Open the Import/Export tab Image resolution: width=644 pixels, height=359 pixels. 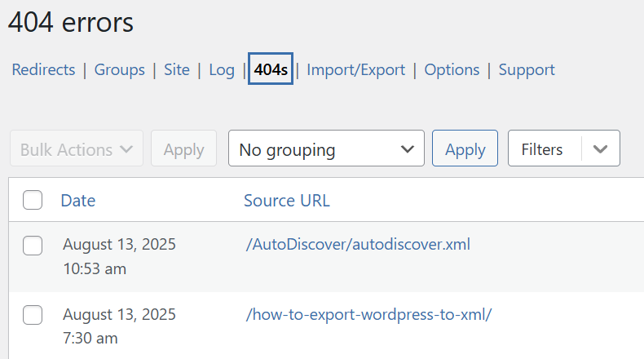click(355, 70)
